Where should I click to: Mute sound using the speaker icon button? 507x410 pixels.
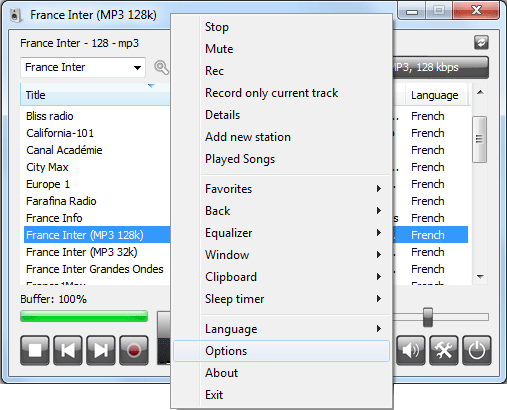point(411,350)
